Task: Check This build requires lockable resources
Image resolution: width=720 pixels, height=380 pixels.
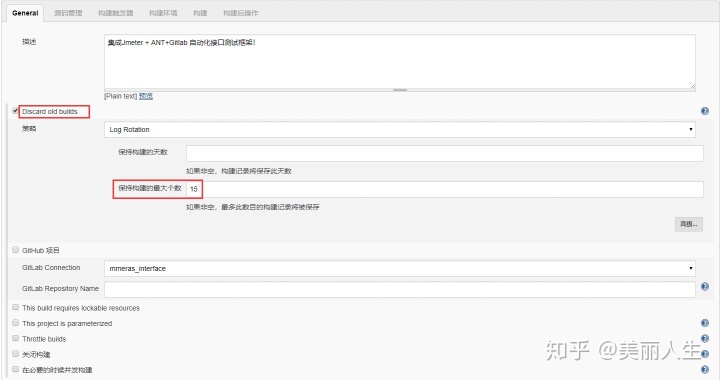Action: click(15, 307)
